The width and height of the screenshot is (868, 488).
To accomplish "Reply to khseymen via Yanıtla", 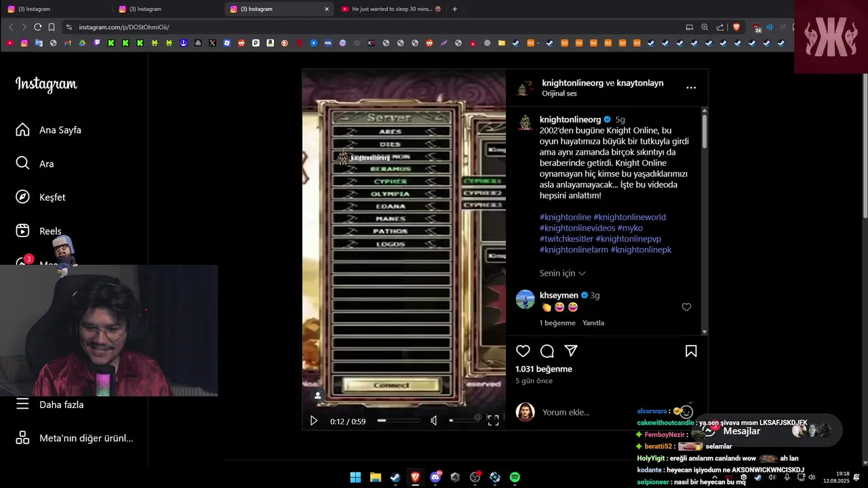I will coord(593,323).
